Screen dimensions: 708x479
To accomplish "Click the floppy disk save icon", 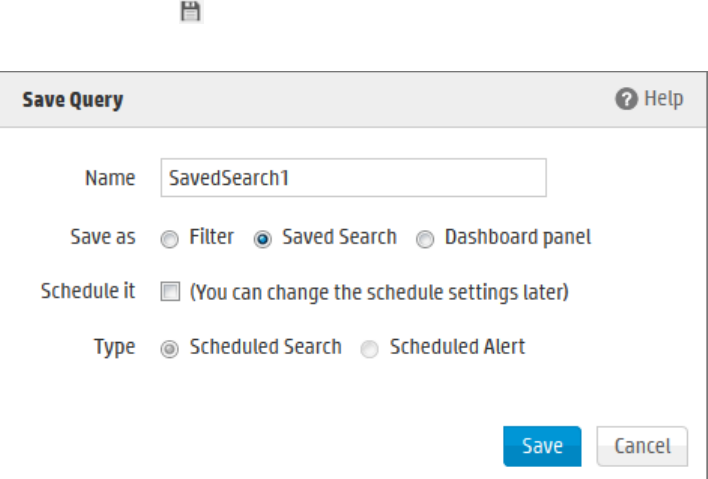I will coord(186,12).
